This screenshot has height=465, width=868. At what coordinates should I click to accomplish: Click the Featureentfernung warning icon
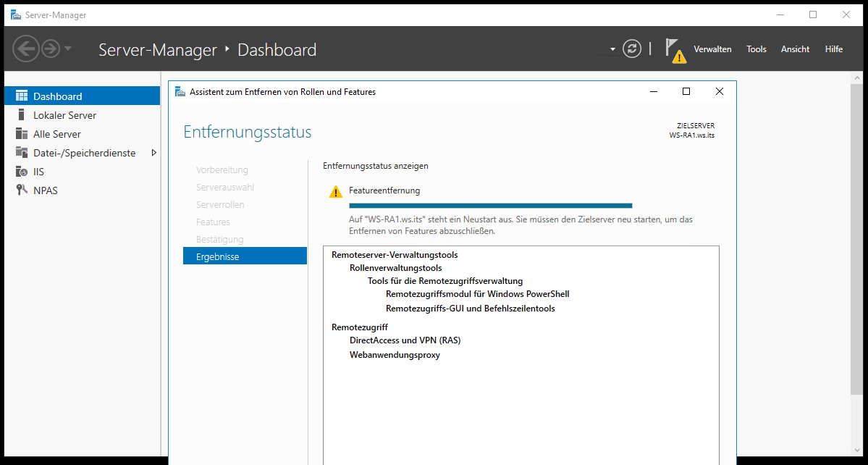(x=335, y=192)
